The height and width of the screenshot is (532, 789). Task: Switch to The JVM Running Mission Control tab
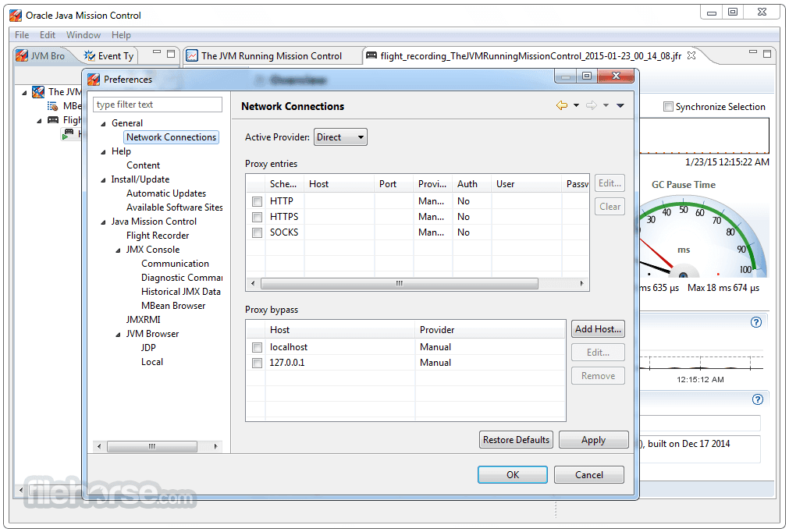(x=272, y=56)
